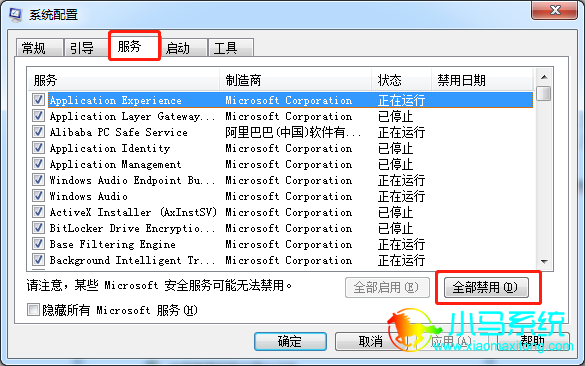This screenshot has height=366, width=585.
Task: Select the 服务 tab
Action: (x=134, y=46)
